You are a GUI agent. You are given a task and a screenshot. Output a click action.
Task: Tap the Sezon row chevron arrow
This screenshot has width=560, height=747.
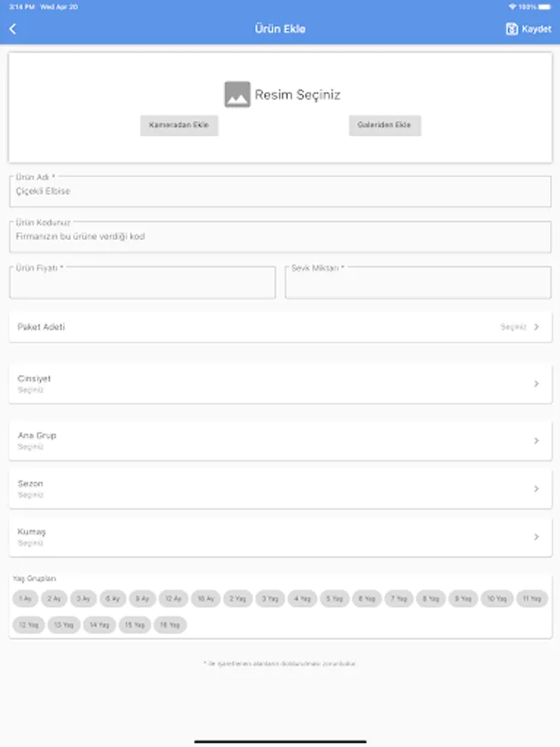coord(536,489)
